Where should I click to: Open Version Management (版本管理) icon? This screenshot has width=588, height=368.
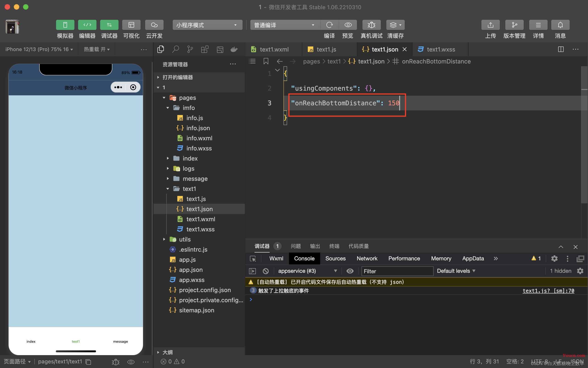click(514, 25)
